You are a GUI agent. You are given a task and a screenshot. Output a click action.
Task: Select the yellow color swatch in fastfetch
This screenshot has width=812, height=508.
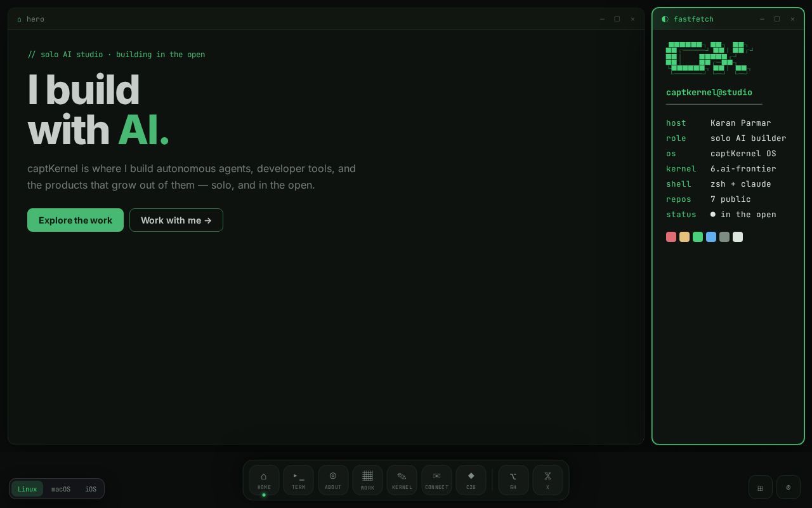coord(684,237)
